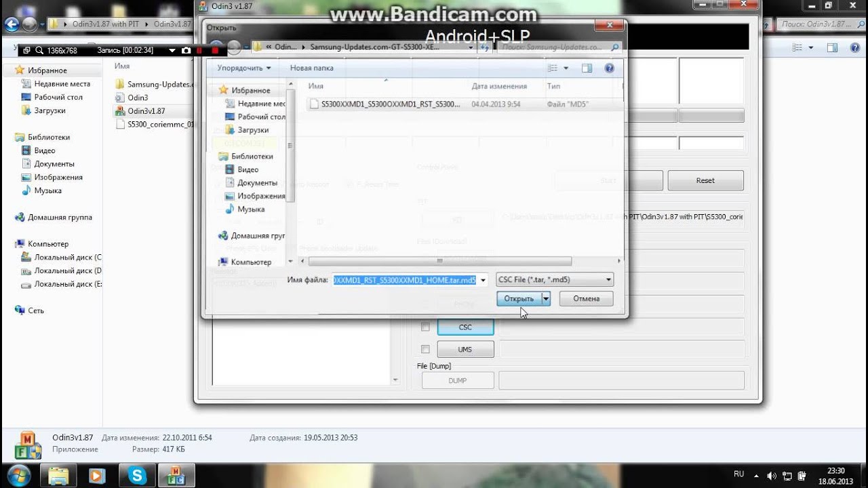Click Odin's DUMP button
This screenshot has width=868, height=488.
pos(458,380)
